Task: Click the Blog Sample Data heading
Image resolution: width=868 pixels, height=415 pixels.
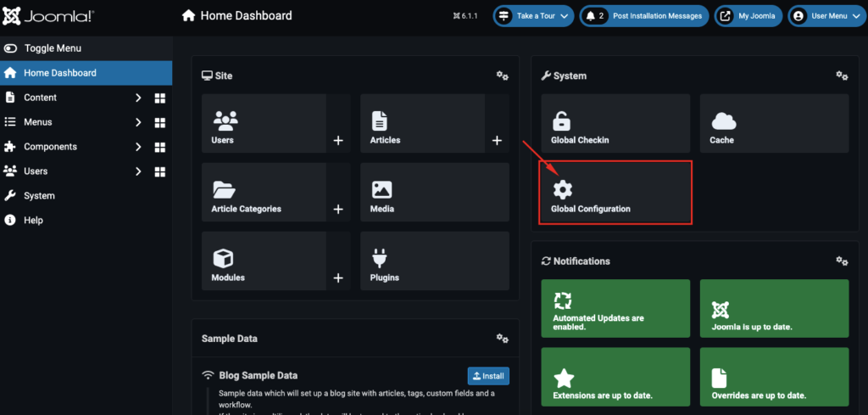Action: pos(258,376)
